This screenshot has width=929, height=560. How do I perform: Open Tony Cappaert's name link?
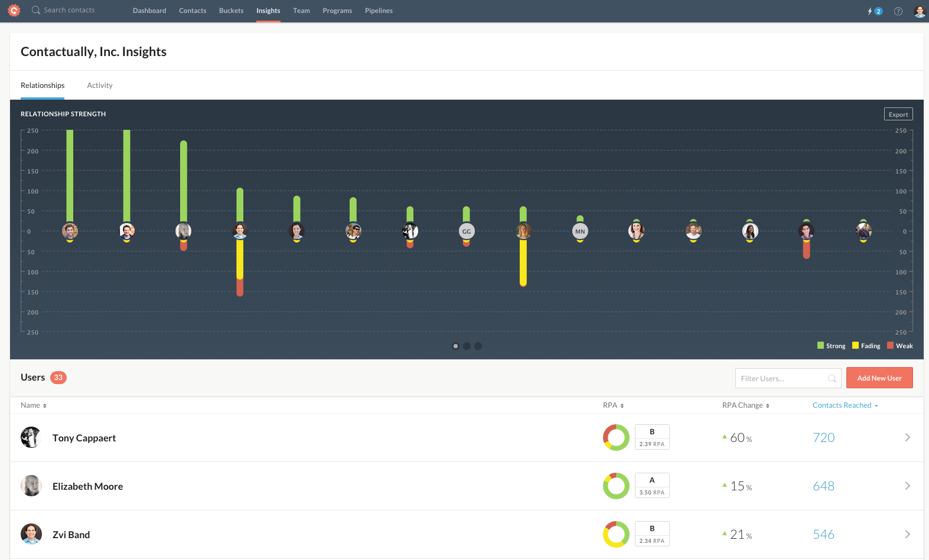pos(84,438)
